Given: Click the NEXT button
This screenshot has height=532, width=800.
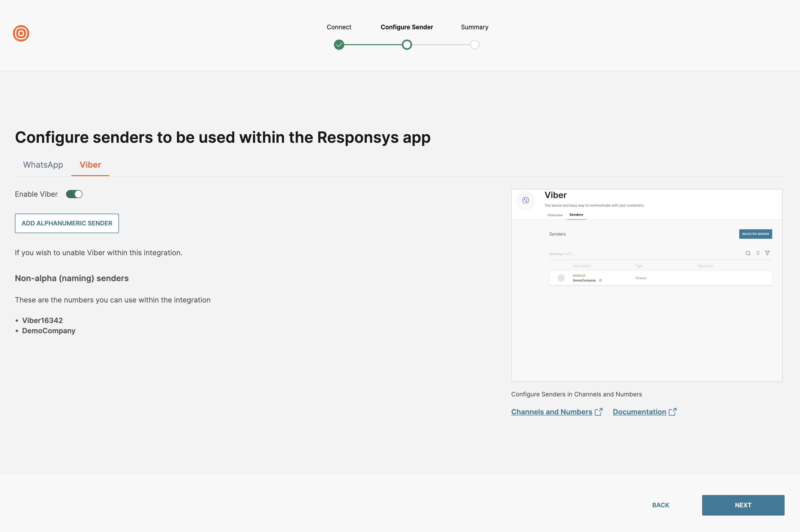Looking at the screenshot, I should [743, 505].
